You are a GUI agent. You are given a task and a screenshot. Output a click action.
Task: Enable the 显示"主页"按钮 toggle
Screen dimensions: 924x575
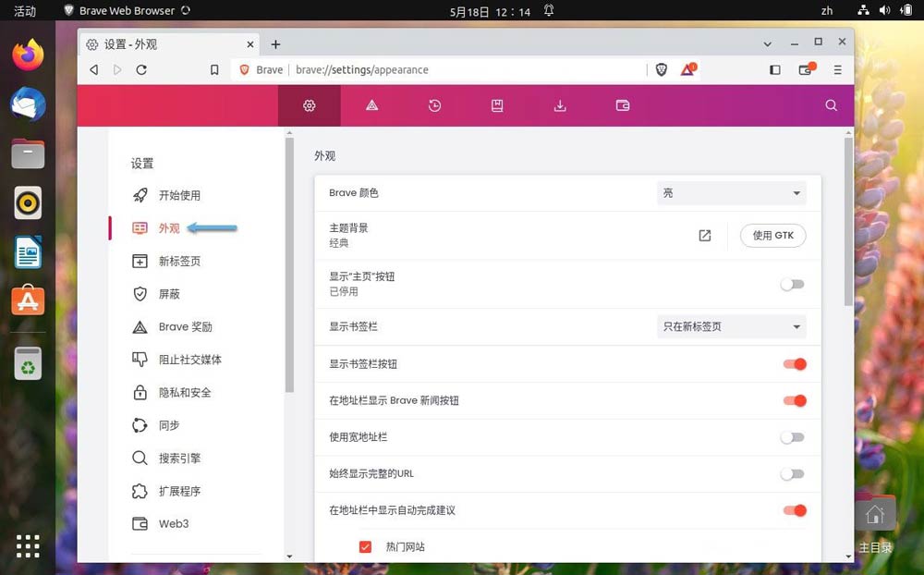click(x=793, y=284)
